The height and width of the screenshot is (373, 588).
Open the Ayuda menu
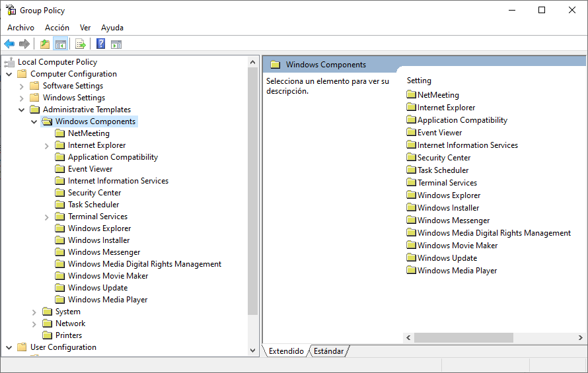[112, 28]
